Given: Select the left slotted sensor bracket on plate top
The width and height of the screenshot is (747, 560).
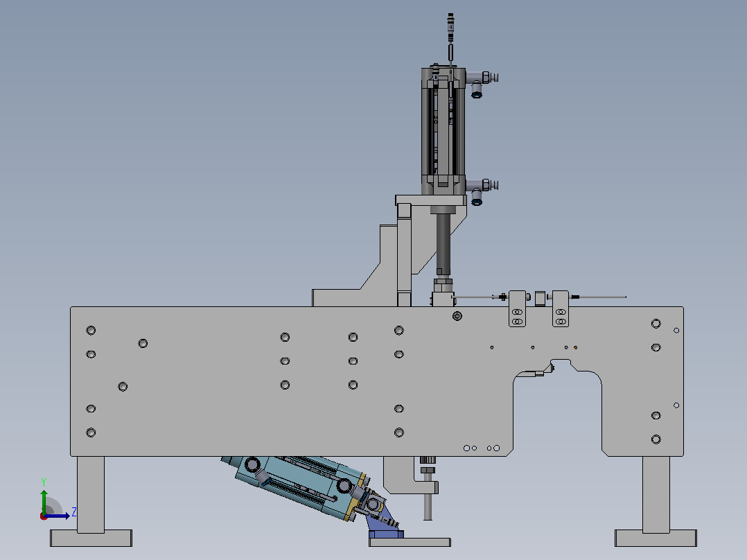Looking at the screenshot, I should 518,308.
